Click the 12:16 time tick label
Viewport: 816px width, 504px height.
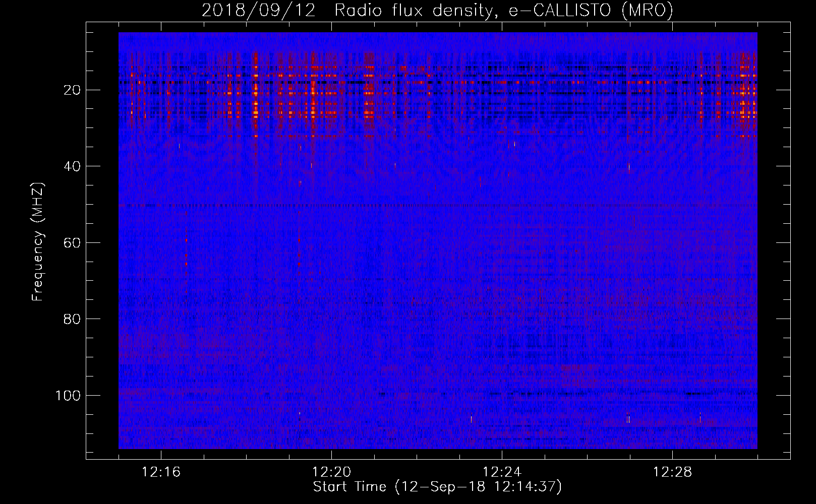(x=161, y=472)
